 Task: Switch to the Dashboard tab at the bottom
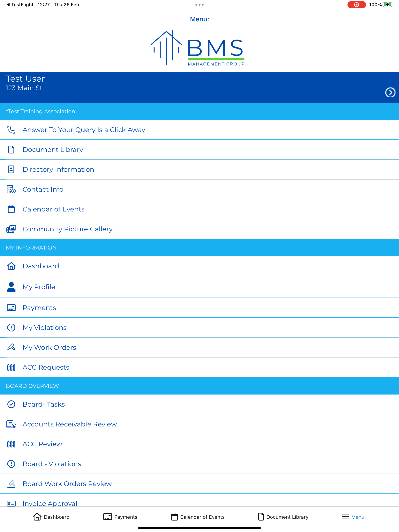(x=51, y=517)
